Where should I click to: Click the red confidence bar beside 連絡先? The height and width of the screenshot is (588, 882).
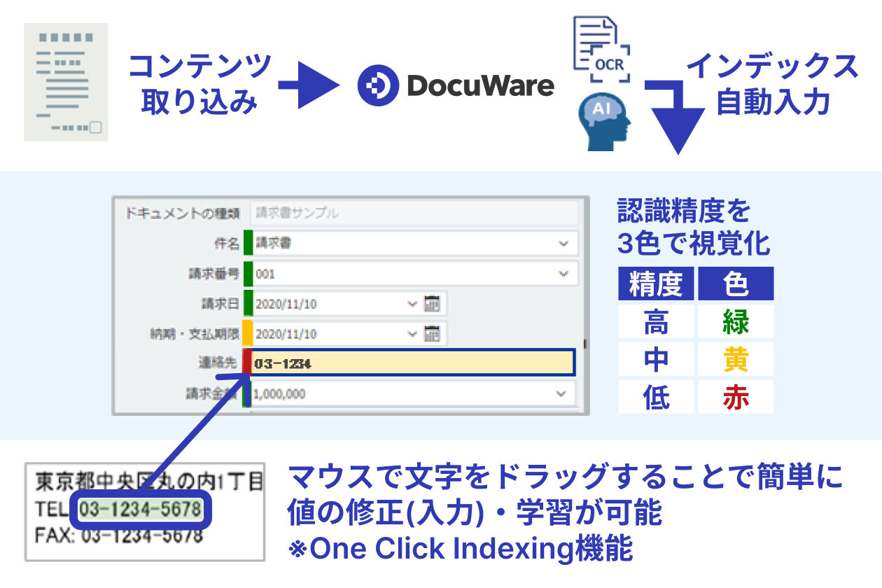(x=247, y=363)
